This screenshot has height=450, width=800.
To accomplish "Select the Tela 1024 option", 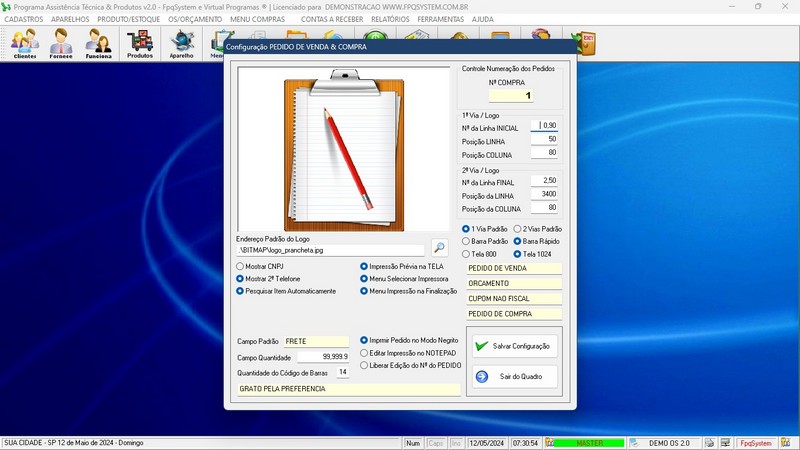I will (533, 254).
